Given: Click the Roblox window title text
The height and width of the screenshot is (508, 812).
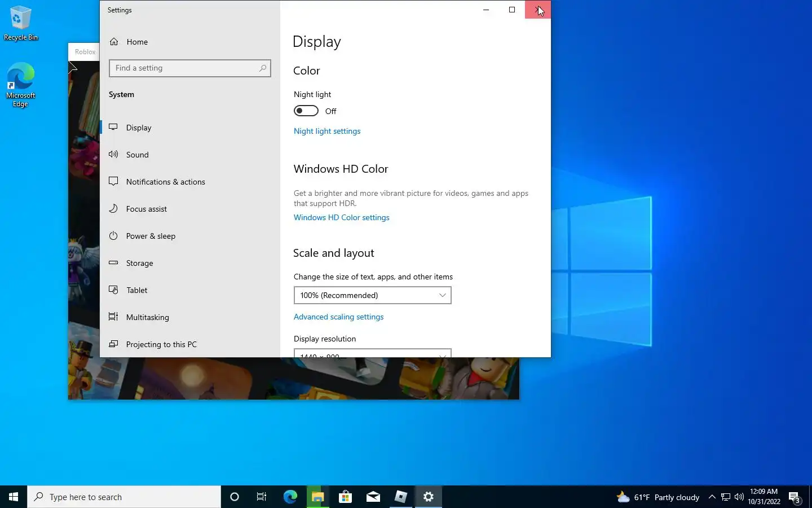Looking at the screenshot, I should click(x=85, y=52).
